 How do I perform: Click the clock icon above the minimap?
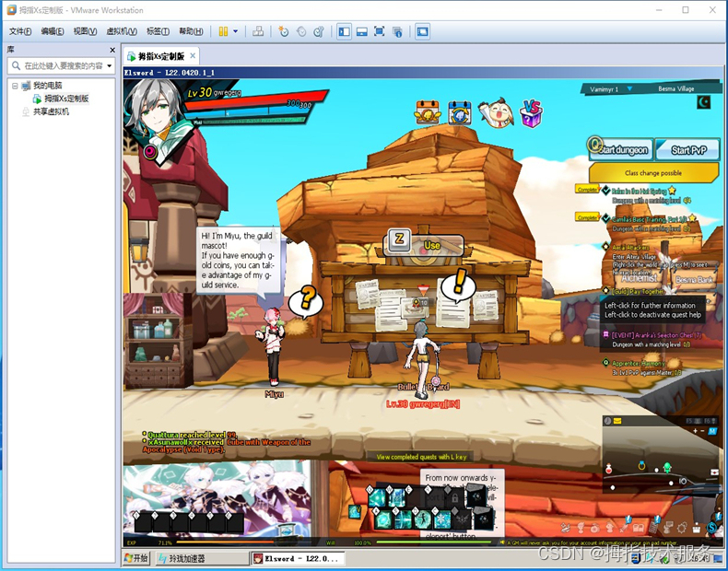607,421
